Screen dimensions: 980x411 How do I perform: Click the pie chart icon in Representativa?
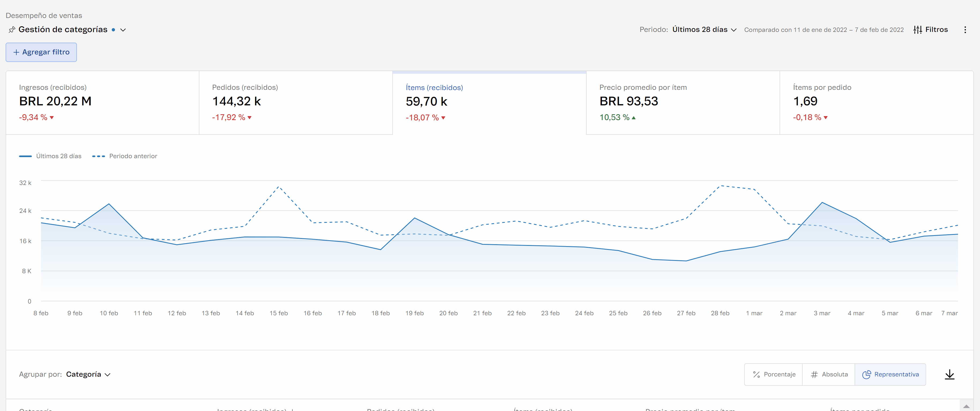pyautogui.click(x=866, y=375)
